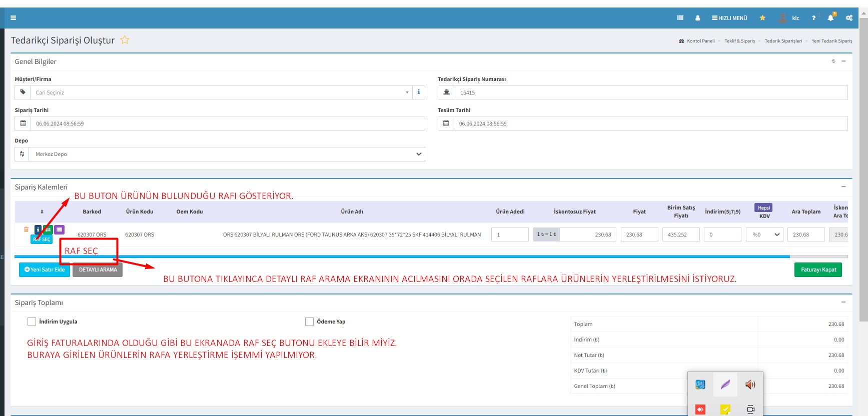Click the green swap arrows icon
Image resolution: width=868 pixels, height=416 pixels.
coord(48,229)
